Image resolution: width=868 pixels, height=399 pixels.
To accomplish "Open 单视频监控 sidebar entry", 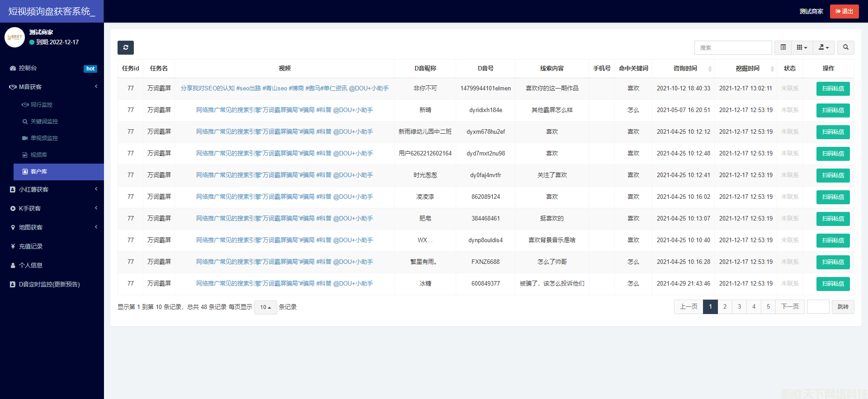I will [44, 138].
